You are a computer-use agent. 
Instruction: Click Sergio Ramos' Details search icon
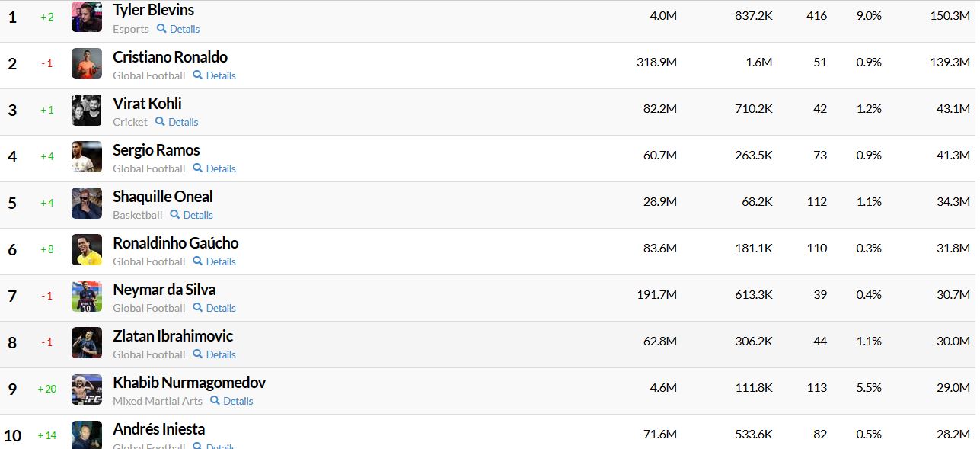tap(196, 168)
